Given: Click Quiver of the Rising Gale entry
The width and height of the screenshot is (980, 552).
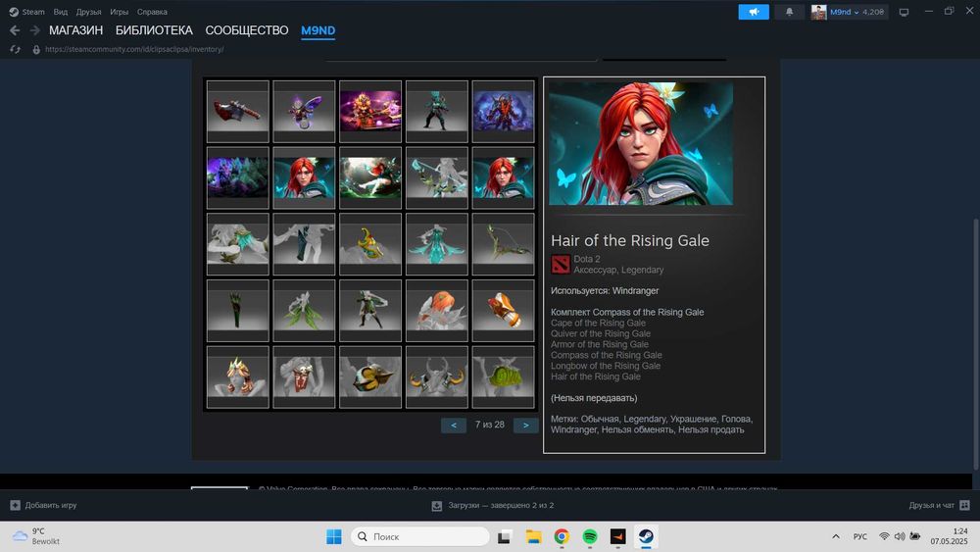Looking at the screenshot, I should click(x=601, y=333).
